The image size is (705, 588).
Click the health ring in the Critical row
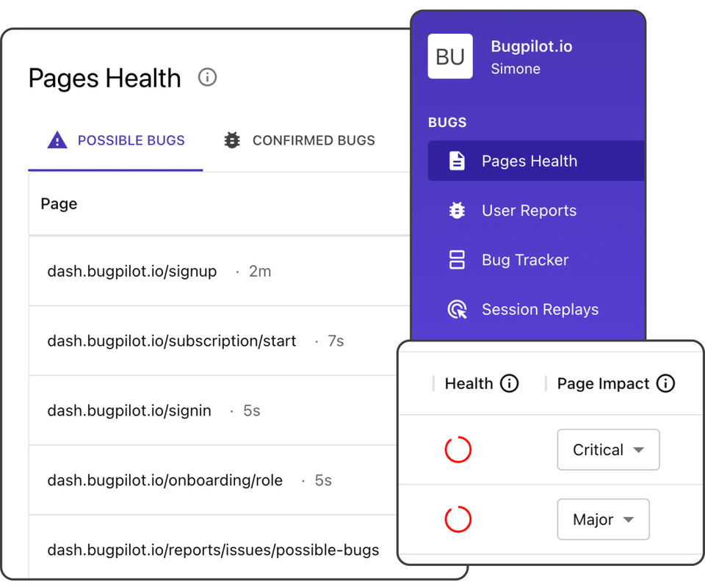tap(458, 450)
